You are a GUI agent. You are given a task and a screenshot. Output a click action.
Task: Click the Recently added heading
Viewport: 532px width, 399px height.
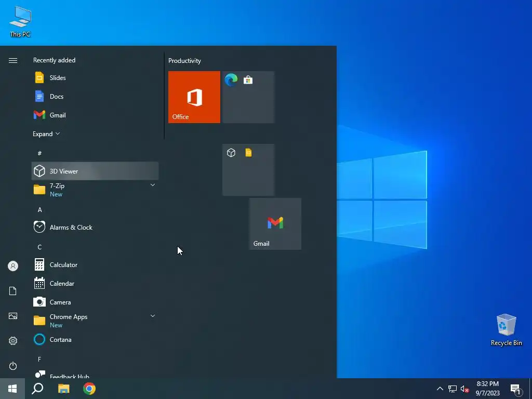54,60
